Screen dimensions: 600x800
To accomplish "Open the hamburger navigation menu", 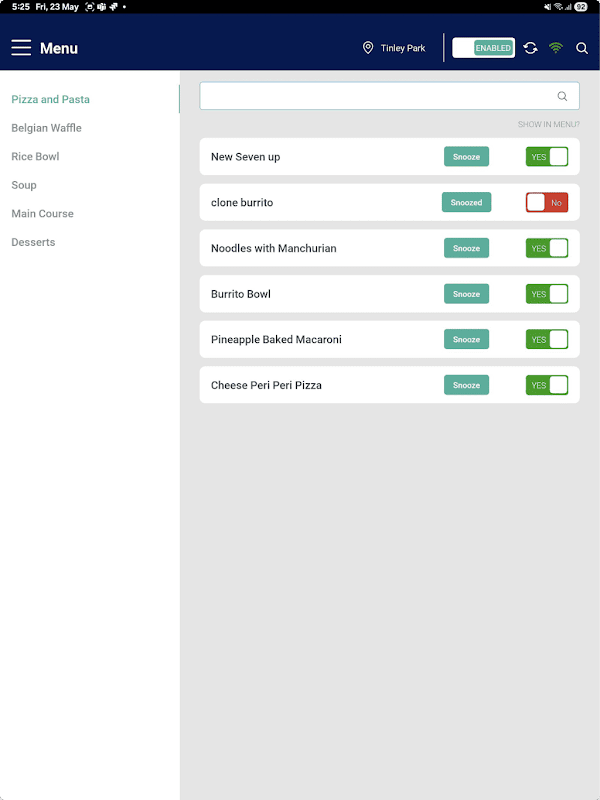I will coord(21,48).
